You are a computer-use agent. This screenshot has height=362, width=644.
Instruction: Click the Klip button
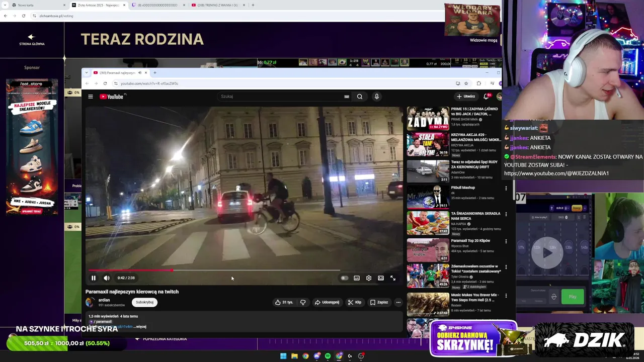355,302
